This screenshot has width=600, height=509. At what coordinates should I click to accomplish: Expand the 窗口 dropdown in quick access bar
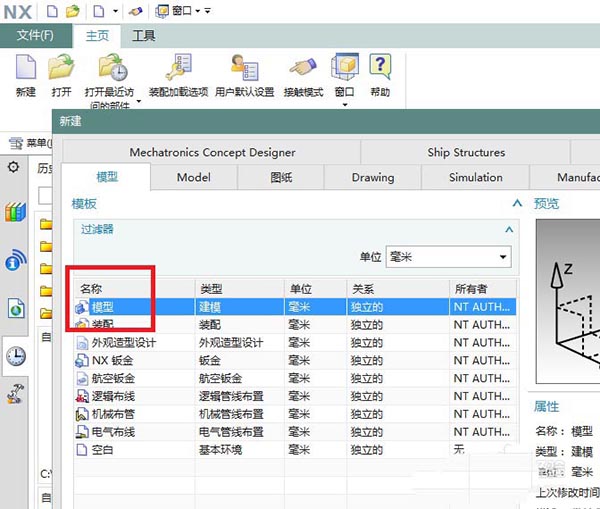(x=198, y=11)
